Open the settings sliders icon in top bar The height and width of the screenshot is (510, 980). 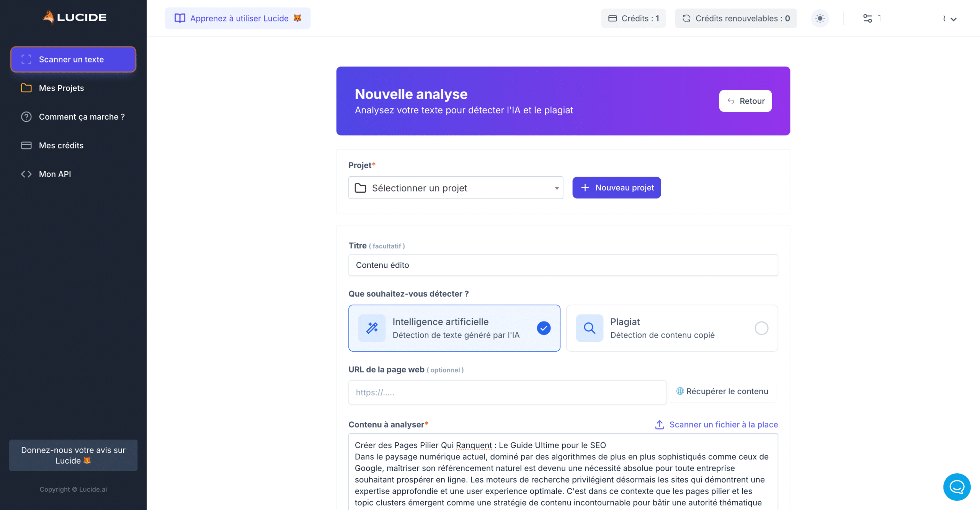(868, 18)
